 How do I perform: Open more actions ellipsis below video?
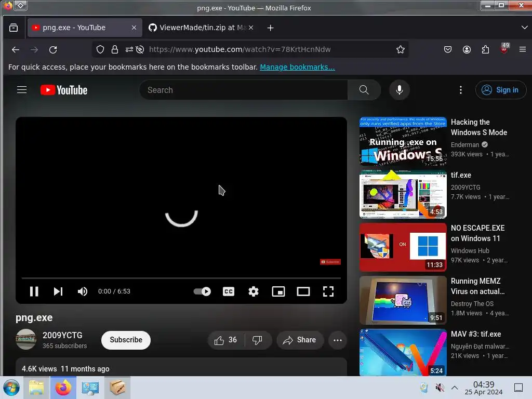point(338,340)
